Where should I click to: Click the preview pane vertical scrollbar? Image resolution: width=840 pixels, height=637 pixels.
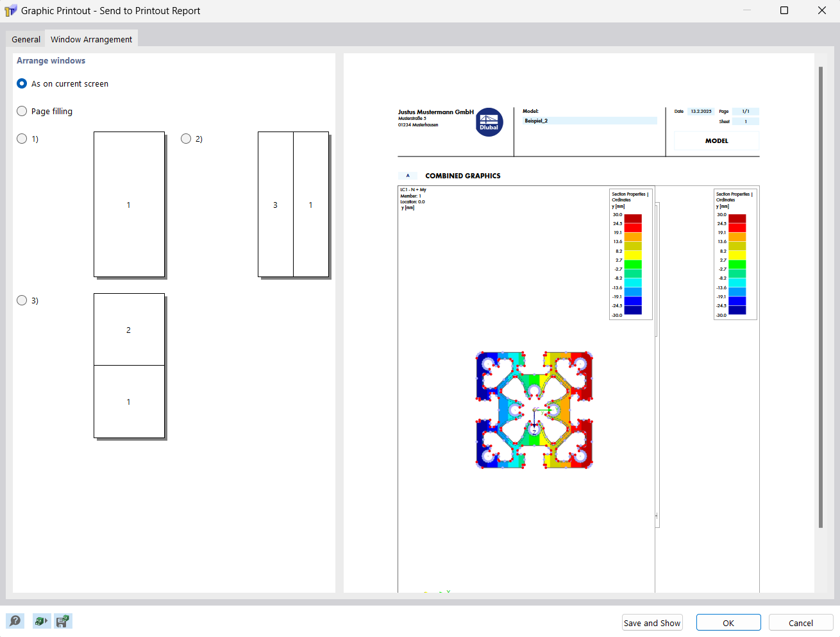[821, 297]
